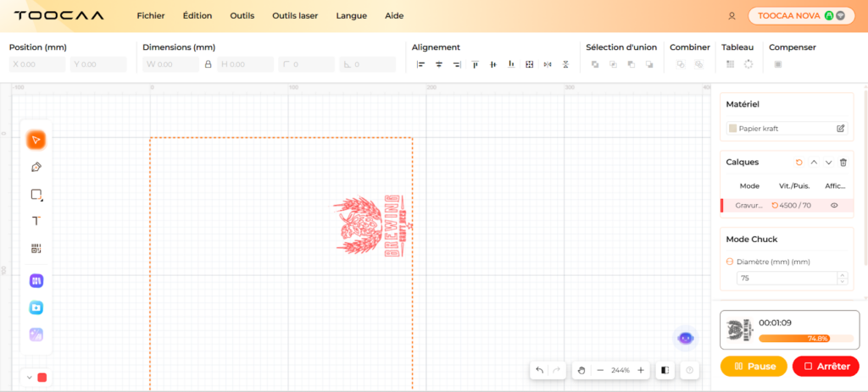Viewport: 868px width, 392px height.
Task: Increase the Diamètre value stepper
Action: click(843, 275)
